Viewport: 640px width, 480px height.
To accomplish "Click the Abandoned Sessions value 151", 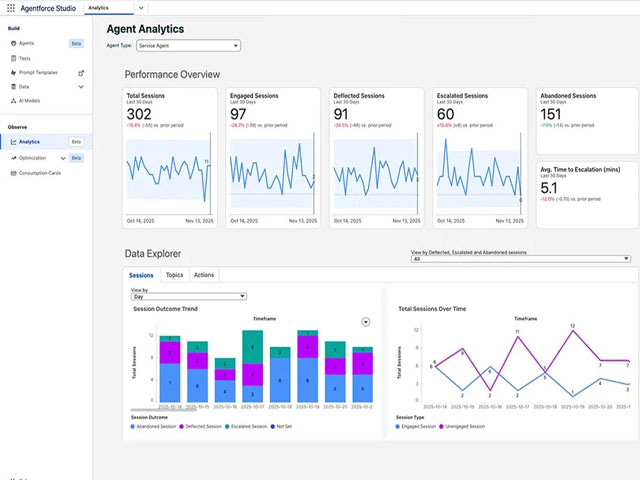I will click(x=551, y=114).
